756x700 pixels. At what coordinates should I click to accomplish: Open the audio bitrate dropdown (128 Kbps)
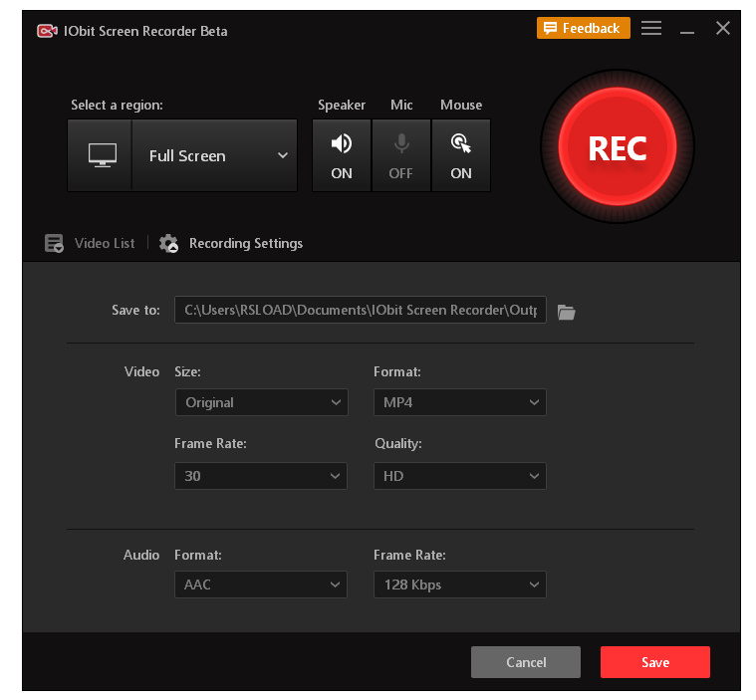(x=460, y=584)
